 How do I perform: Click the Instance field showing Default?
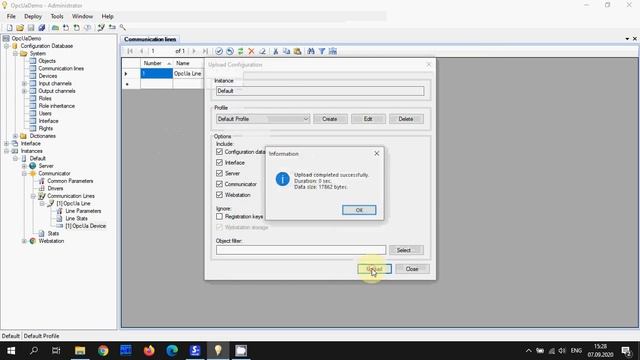click(320, 91)
